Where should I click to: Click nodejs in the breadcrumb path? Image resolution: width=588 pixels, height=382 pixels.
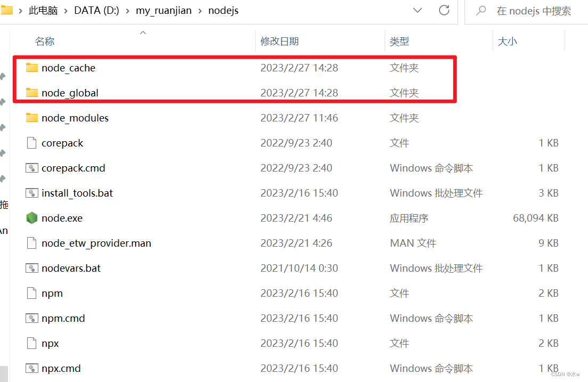coord(224,11)
